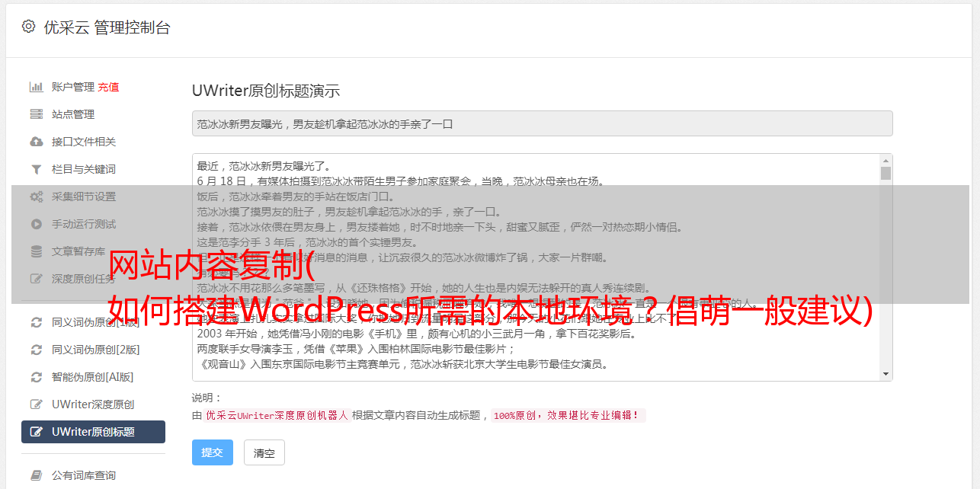Click the line beginning 2003 年开始

point(417,334)
